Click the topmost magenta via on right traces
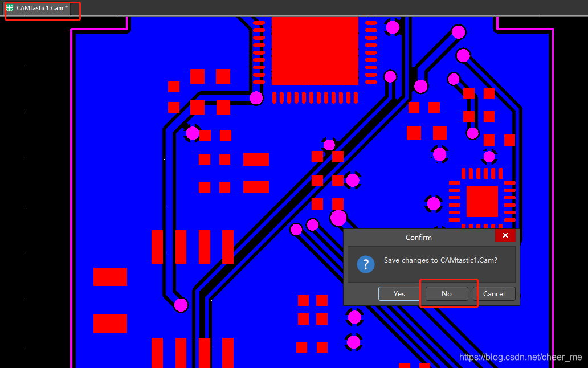Viewport: 588px width, 368px height. click(459, 32)
